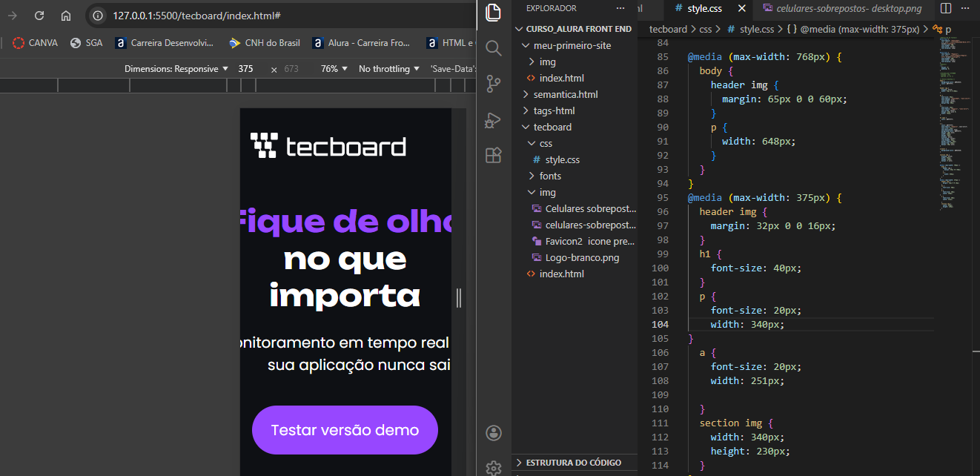This screenshot has height=476, width=980.
Task: View site information icon in address bar
Action: (x=97, y=16)
